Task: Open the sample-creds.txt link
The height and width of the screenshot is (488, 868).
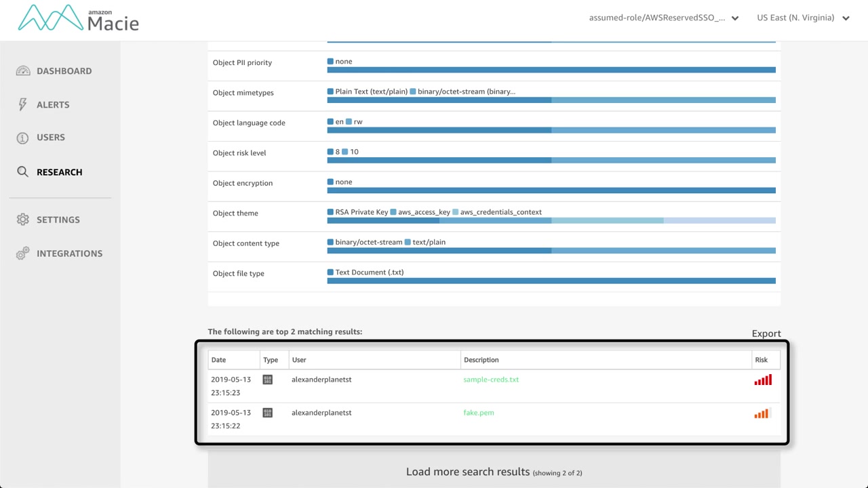Action: pyautogui.click(x=491, y=380)
